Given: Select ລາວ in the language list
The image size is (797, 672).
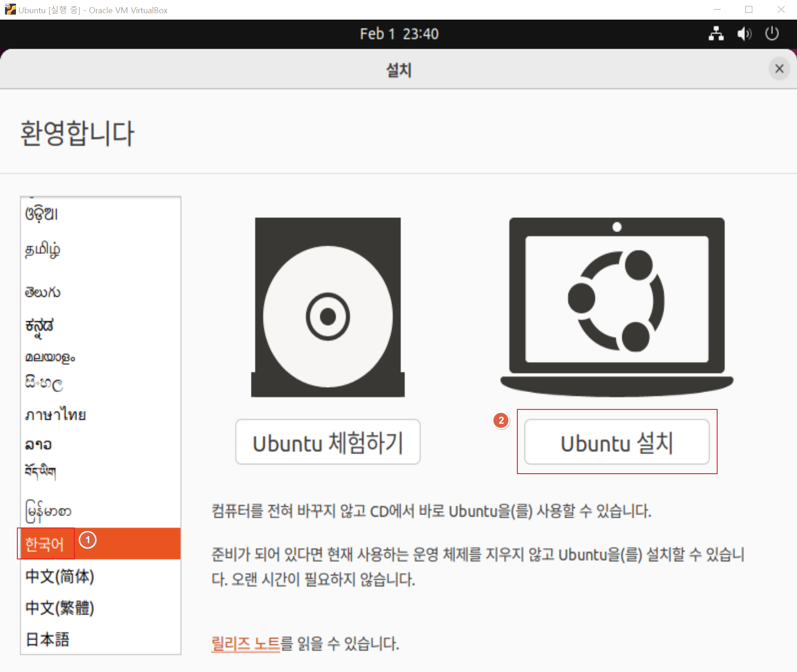Looking at the screenshot, I should click(101, 444).
